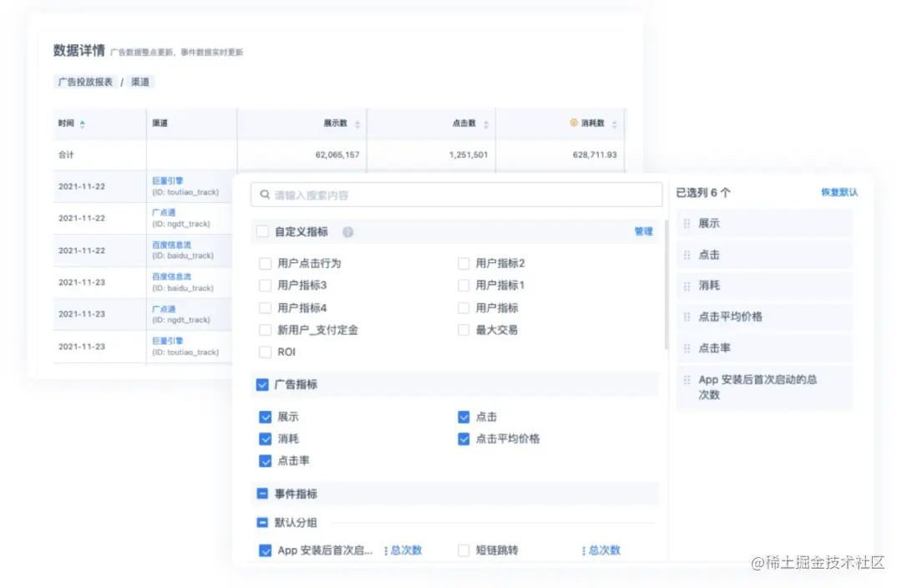This screenshot has width=902, height=588.
Task: Click the coin icon beside 消耗数
Action: click(x=574, y=123)
